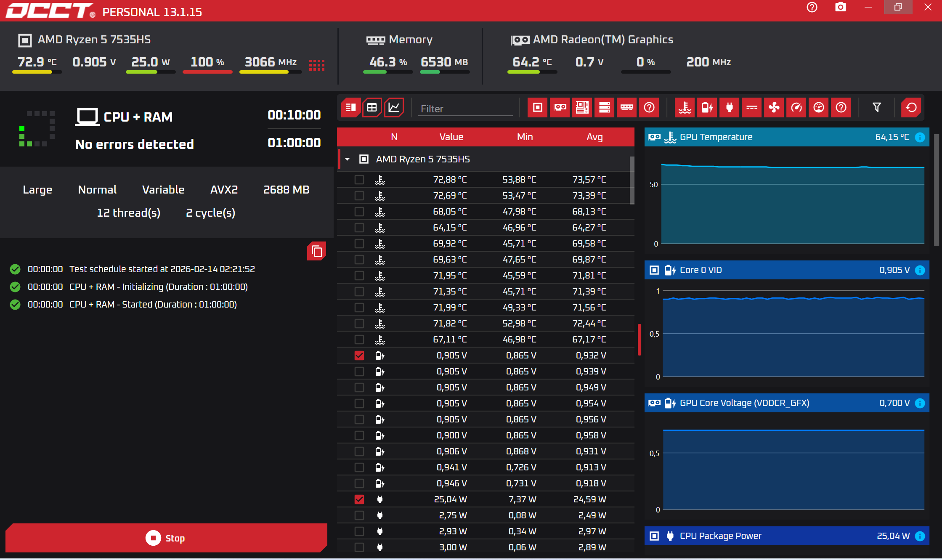Click the sensor Filter text field
Viewport: 942px width, 560px height.
[x=465, y=109]
